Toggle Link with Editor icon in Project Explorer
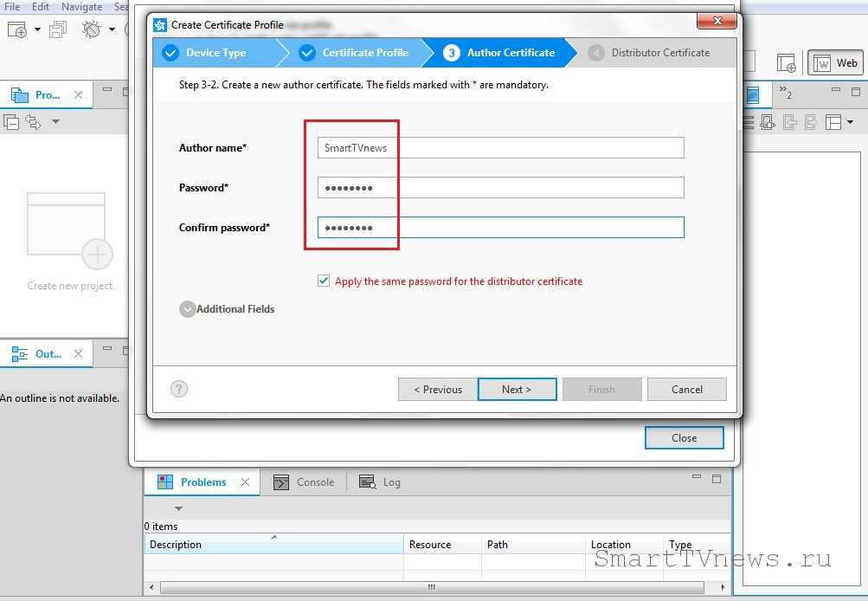868x601 pixels. (33, 122)
